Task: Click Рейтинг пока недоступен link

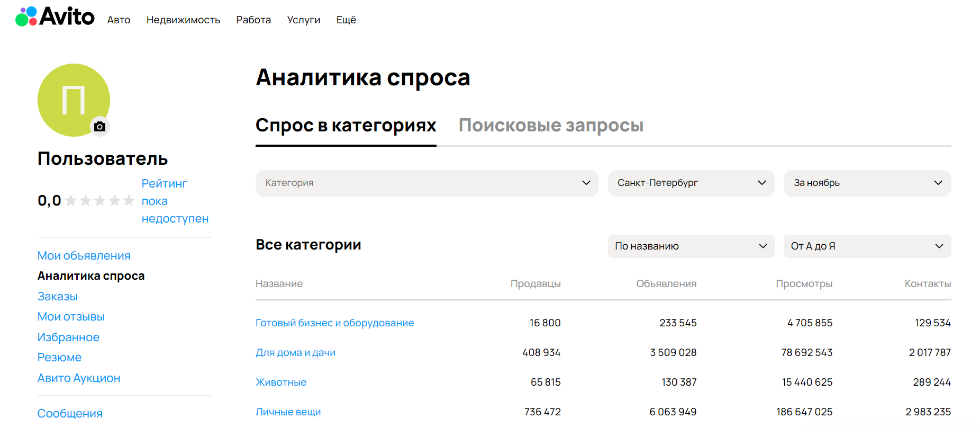Action: coord(175,201)
